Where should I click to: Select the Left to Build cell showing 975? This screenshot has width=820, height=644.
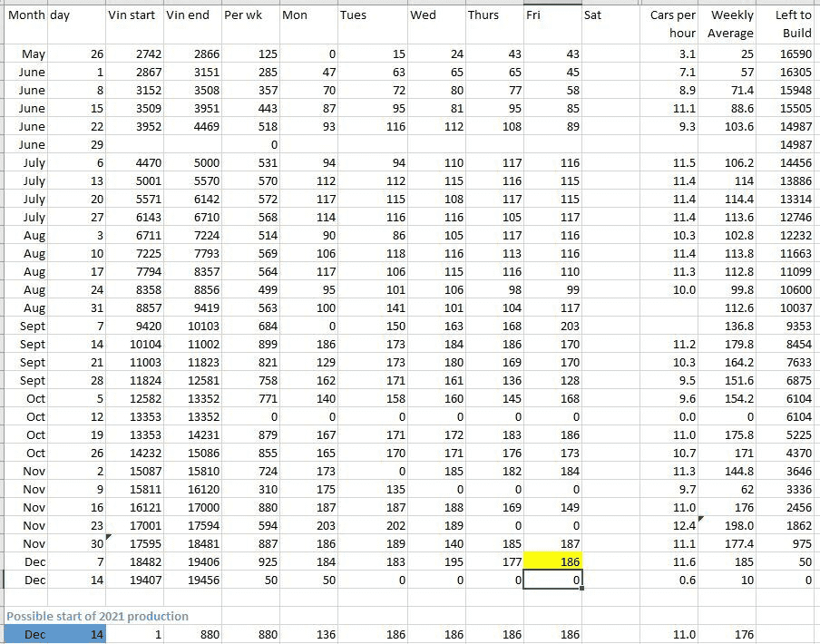click(792, 544)
